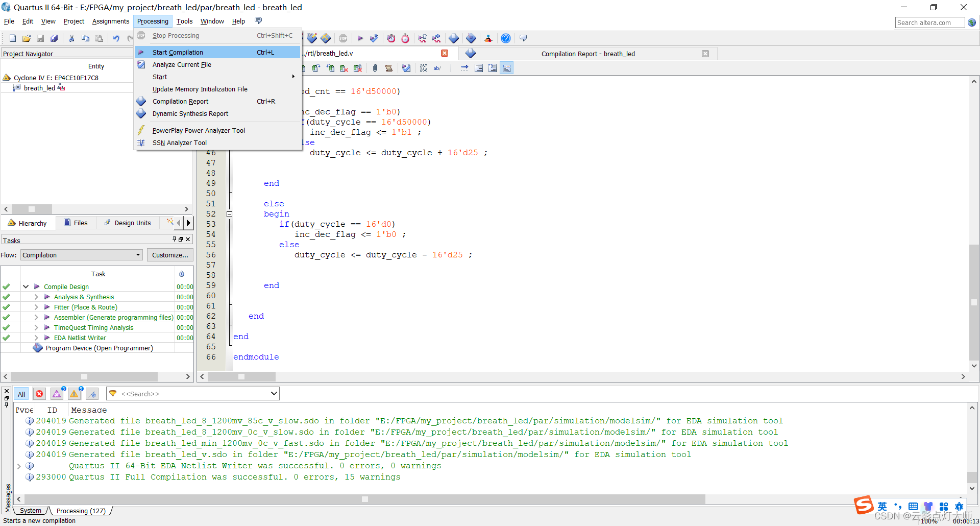Click the globe icon beside Search altera.com
The width and height of the screenshot is (980, 526).
click(972, 22)
